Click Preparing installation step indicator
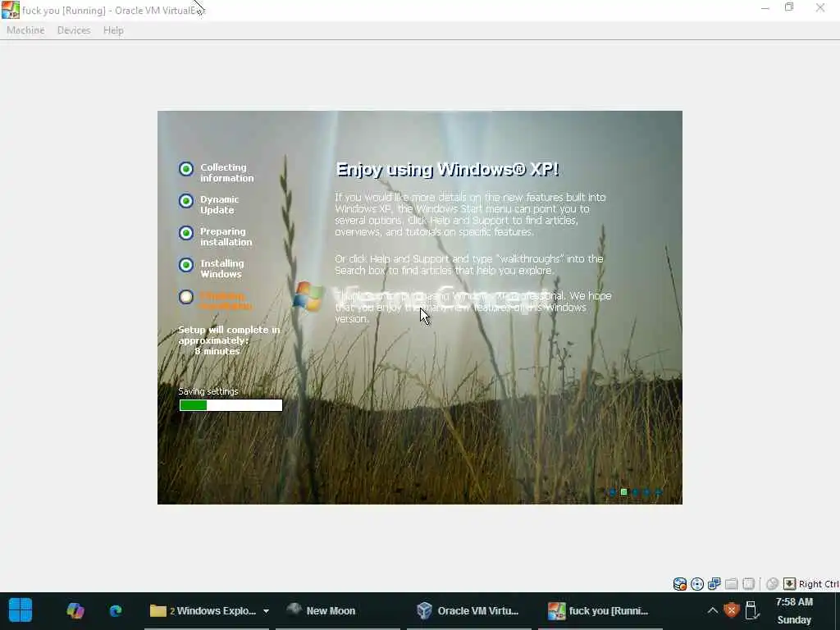840x630 pixels. [186, 233]
